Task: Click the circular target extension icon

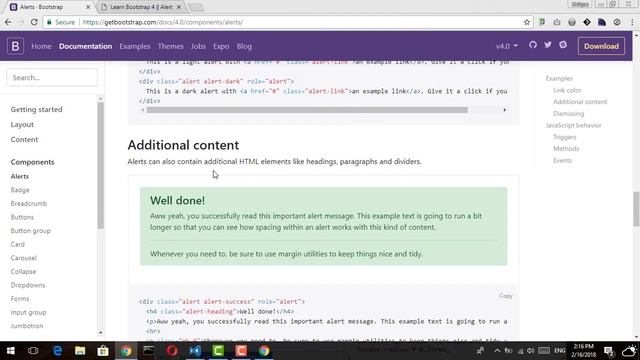Action: click(617, 22)
